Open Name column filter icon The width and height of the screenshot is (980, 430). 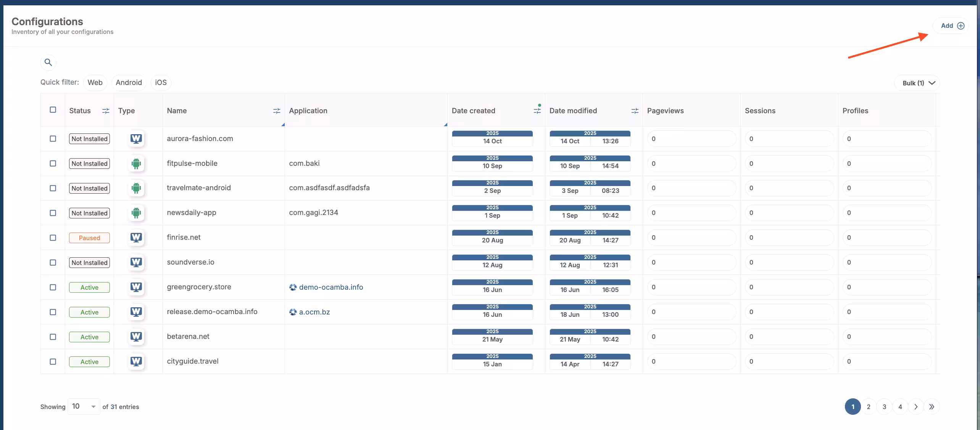[277, 111]
